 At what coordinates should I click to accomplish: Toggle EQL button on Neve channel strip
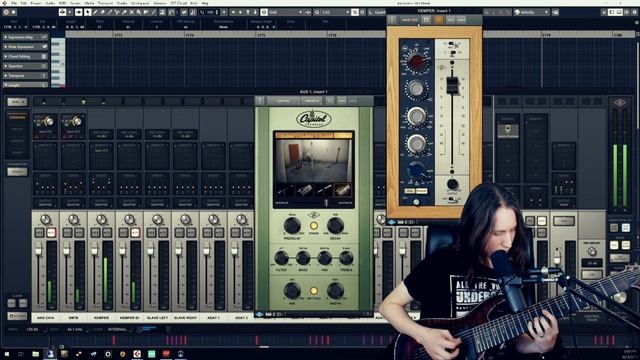(x=409, y=191)
